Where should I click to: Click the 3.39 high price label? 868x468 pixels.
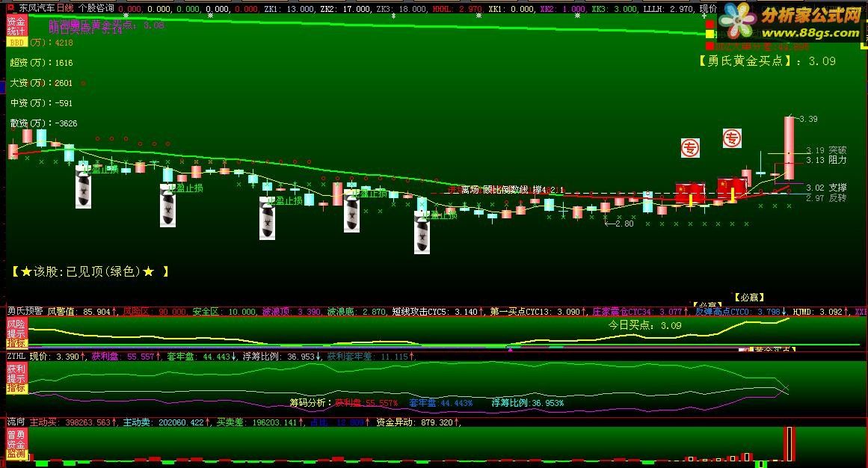pyautogui.click(x=808, y=119)
